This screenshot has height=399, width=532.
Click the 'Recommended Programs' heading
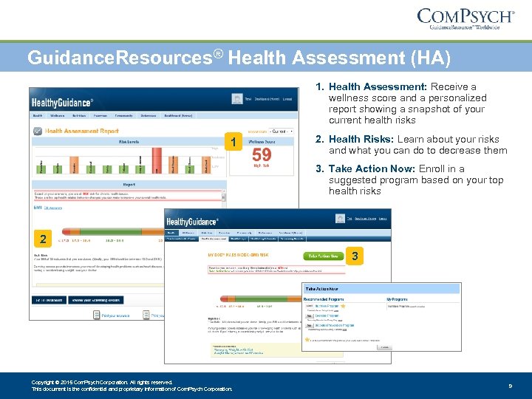(x=324, y=299)
